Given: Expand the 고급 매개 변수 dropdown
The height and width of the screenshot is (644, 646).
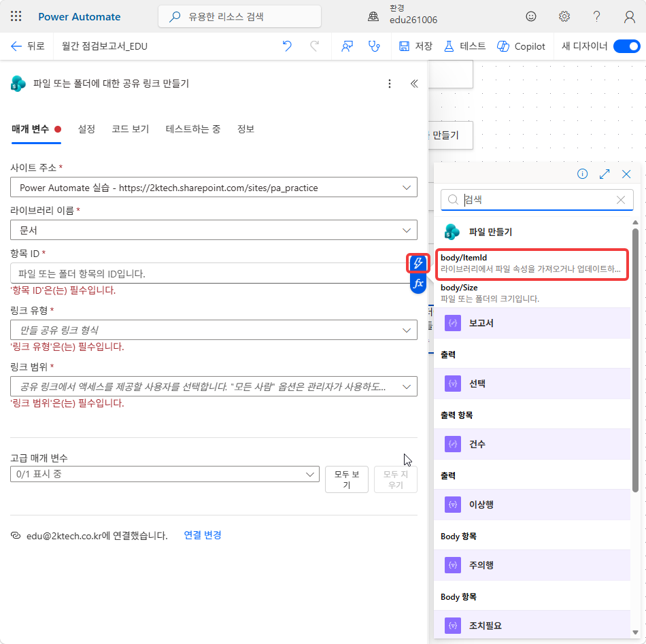Looking at the screenshot, I should [165, 474].
